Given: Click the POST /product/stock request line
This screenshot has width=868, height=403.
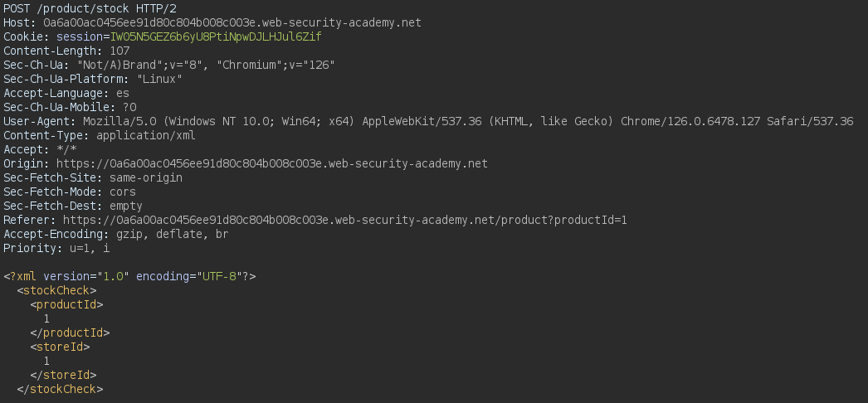Looking at the screenshot, I should pos(90,8).
